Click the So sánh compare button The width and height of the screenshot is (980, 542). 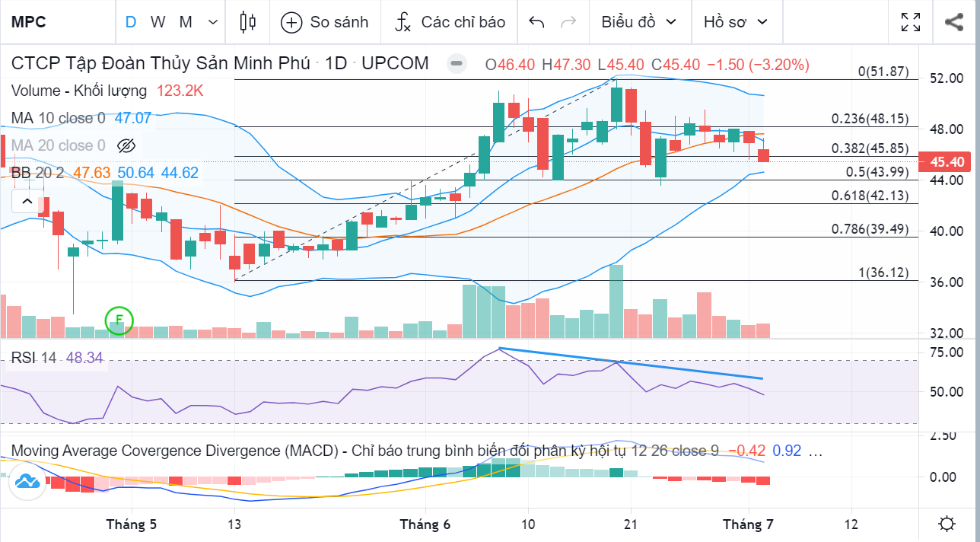pos(324,22)
